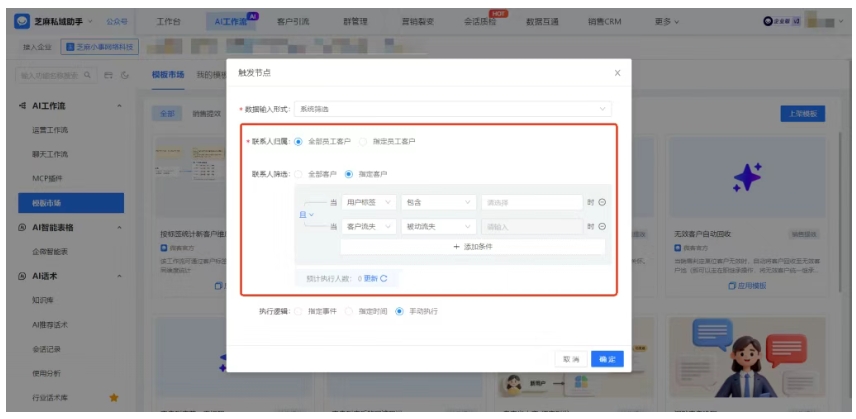Select 指定时间 execution logic radio

[349, 312]
